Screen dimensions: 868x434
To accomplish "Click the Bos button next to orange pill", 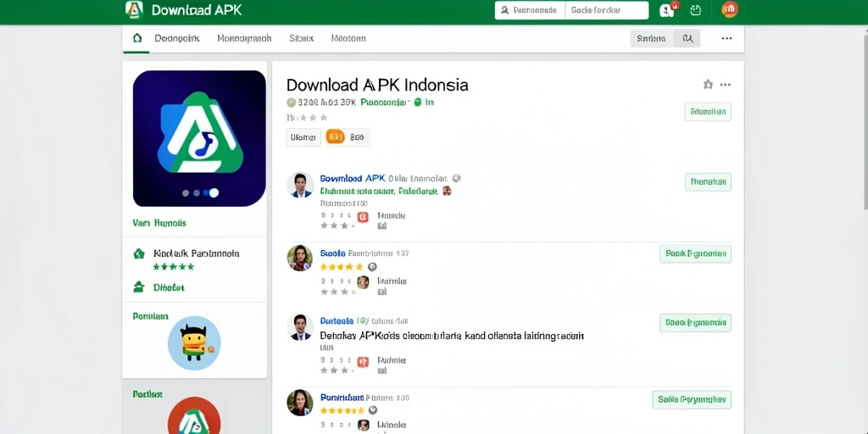I will 357,136.
